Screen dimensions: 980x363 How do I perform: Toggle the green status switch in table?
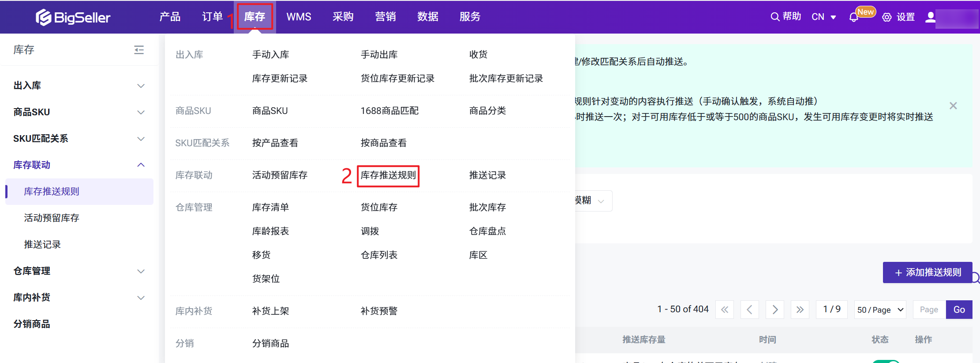pyautogui.click(x=886, y=361)
